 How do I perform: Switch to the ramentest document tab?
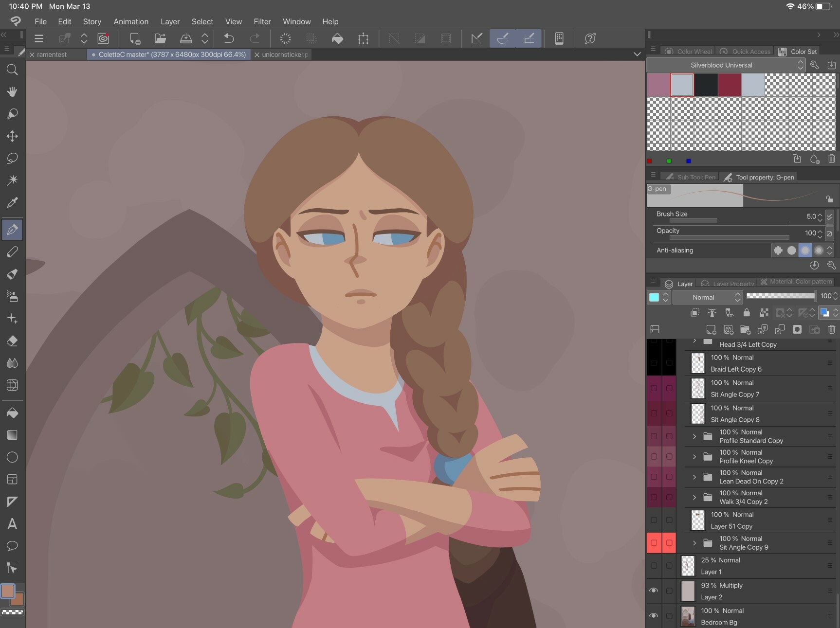point(52,54)
